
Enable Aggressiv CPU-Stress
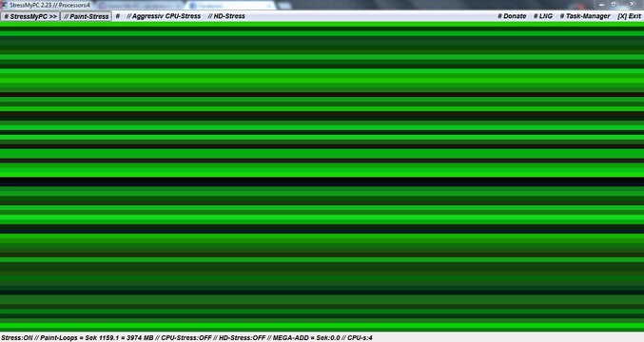tap(164, 16)
